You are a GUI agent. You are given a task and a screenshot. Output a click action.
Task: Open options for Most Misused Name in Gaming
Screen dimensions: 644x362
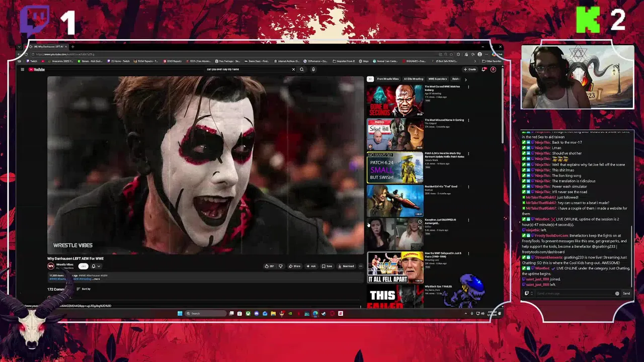point(468,120)
